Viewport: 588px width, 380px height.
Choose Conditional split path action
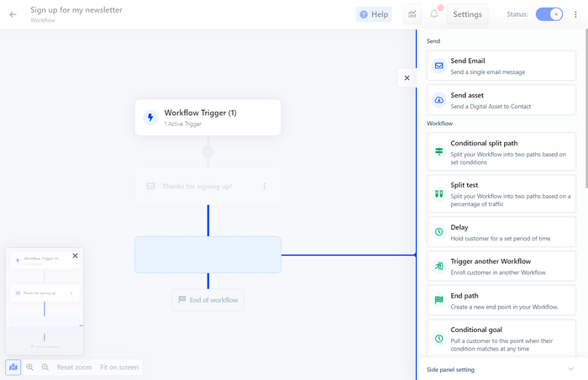[x=501, y=151]
